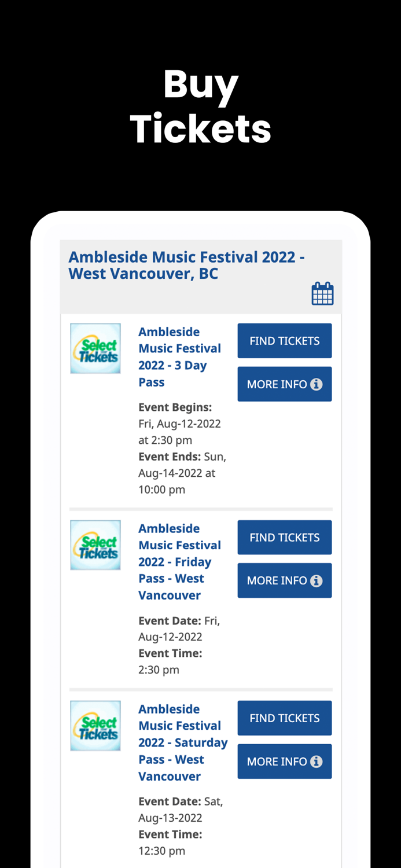Open the Saturday Pass West Vancouver event link
The image size is (401, 868).
point(182,742)
